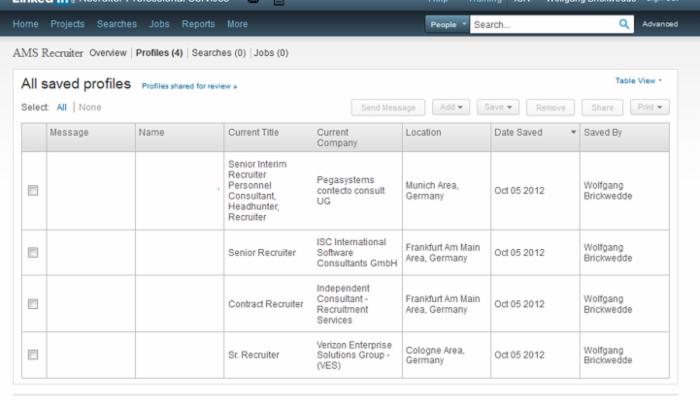This screenshot has height=402, width=700.
Task: Tick checkbox for Pegasystems Senior Interim Recruiter row
Action: tap(33, 190)
